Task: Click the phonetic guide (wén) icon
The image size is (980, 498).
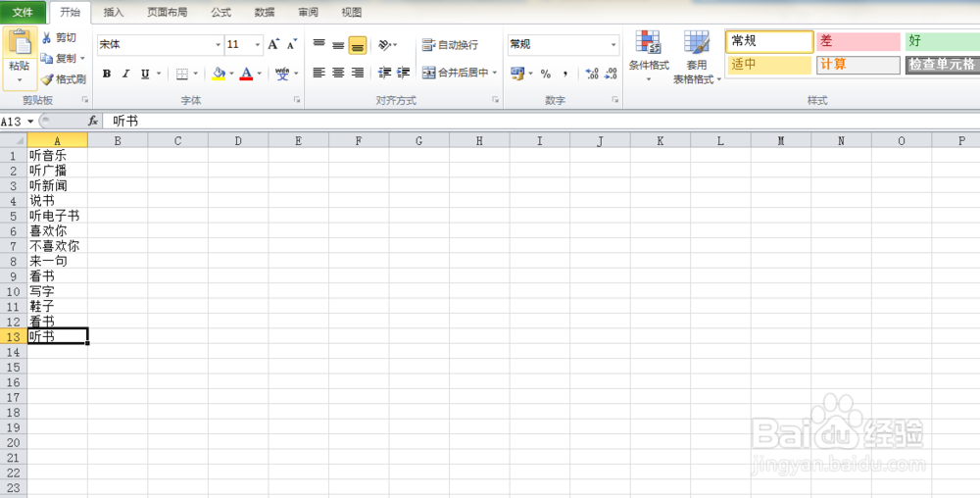Action: click(282, 74)
